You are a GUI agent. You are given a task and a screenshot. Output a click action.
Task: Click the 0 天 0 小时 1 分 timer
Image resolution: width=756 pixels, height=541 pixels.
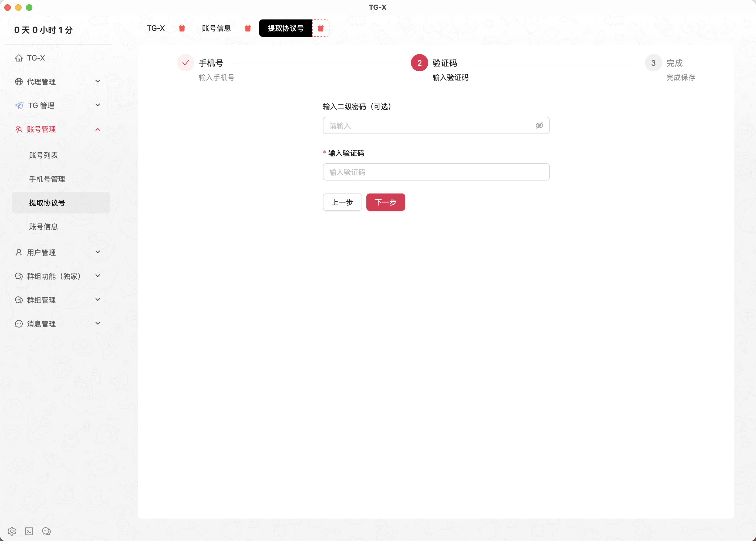coord(43,30)
